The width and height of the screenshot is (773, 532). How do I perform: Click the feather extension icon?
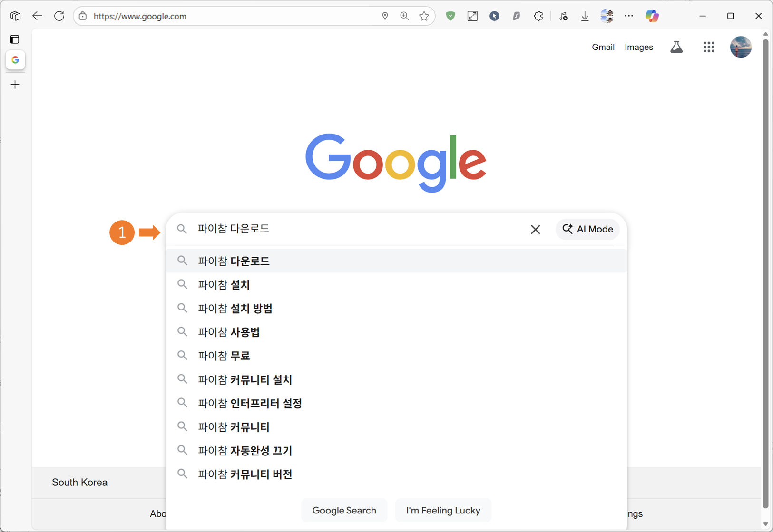[x=516, y=16]
